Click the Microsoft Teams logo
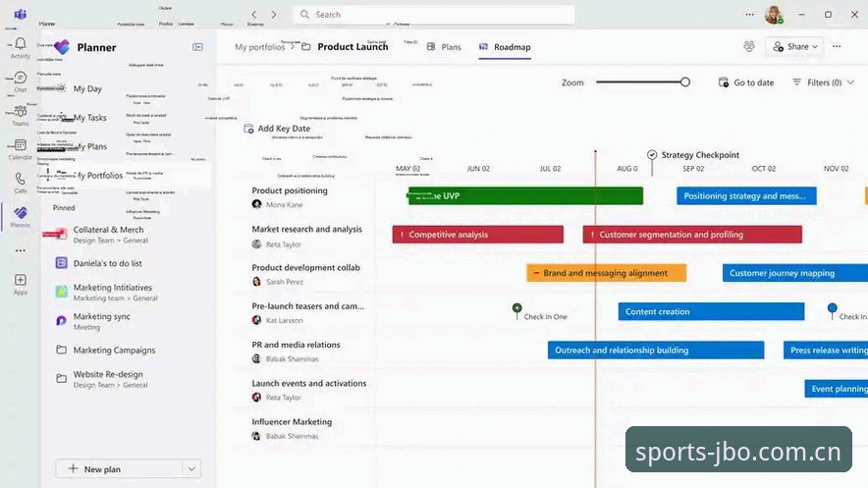This screenshot has width=868, height=488. (21, 14)
